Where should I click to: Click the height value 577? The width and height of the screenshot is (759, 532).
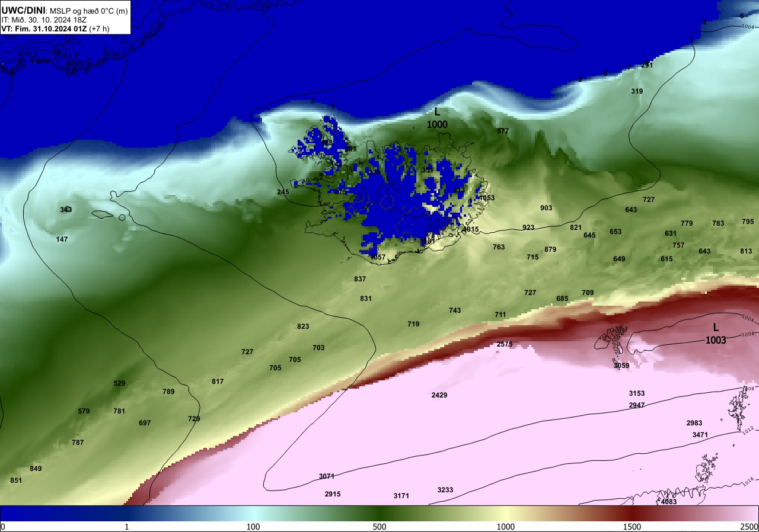click(503, 131)
